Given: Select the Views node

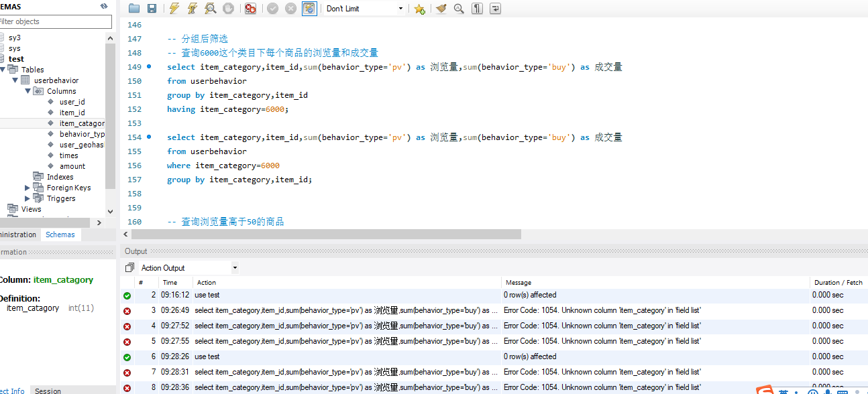Looking at the screenshot, I should pyautogui.click(x=31, y=209).
